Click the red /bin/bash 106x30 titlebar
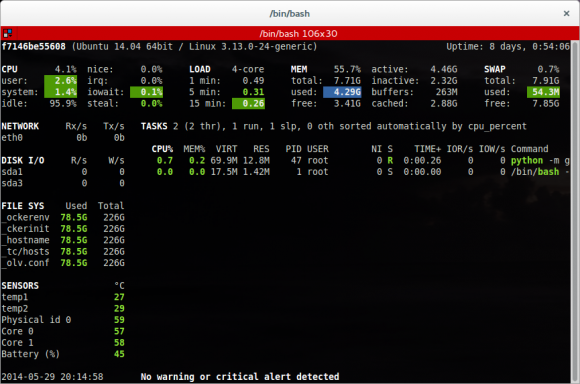The height and width of the screenshot is (384, 580). point(290,33)
